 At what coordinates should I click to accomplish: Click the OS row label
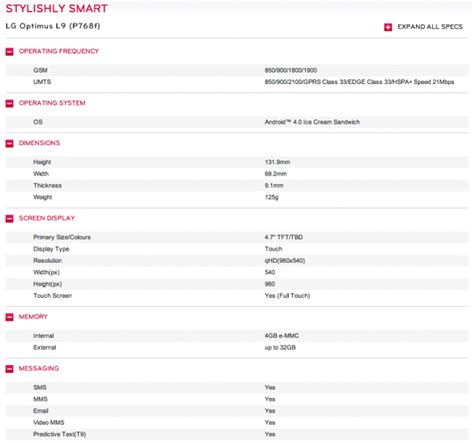tap(38, 122)
